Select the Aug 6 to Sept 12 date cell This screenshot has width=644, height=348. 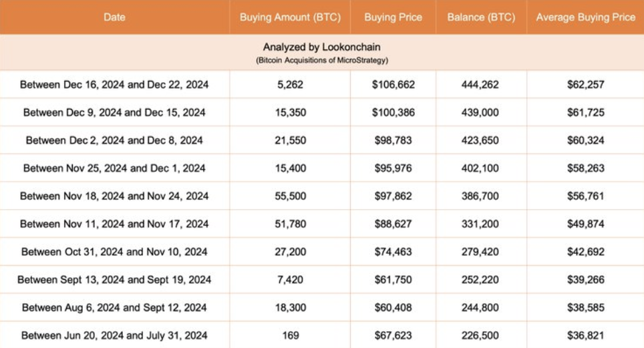[x=114, y=307]
